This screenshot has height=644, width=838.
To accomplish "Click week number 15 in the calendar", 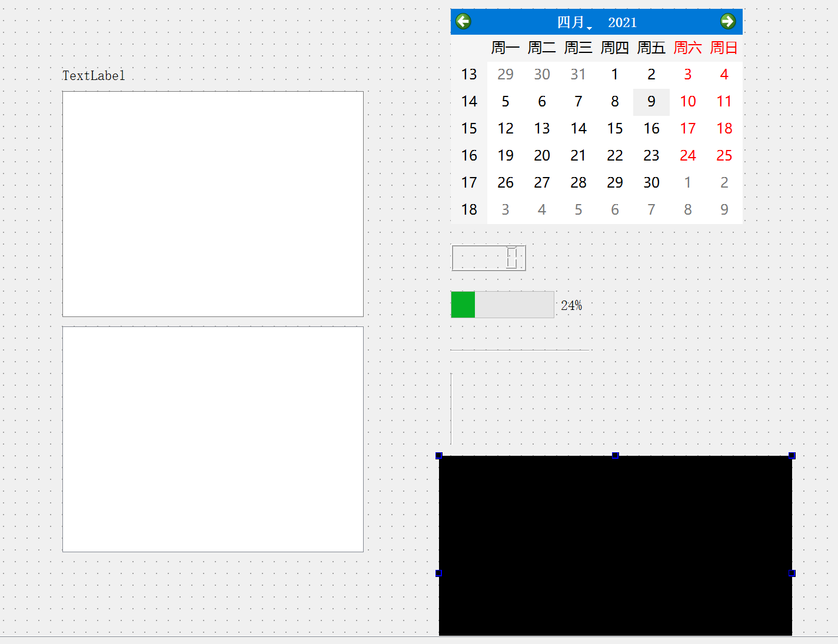I will pyautogui.click(x=469, y=128).
